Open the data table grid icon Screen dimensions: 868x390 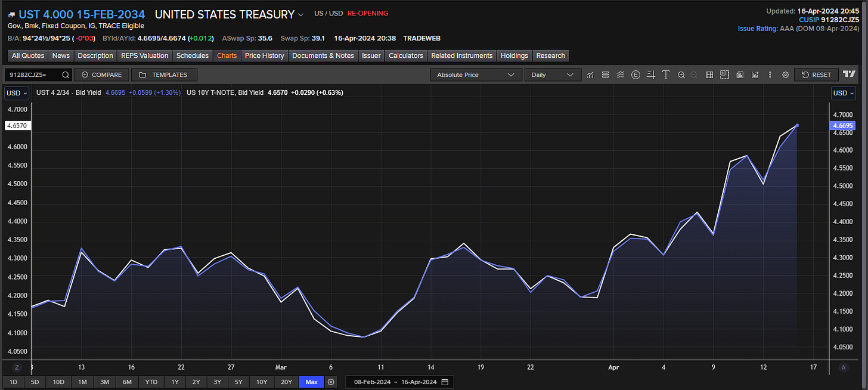tap(709, 75)
